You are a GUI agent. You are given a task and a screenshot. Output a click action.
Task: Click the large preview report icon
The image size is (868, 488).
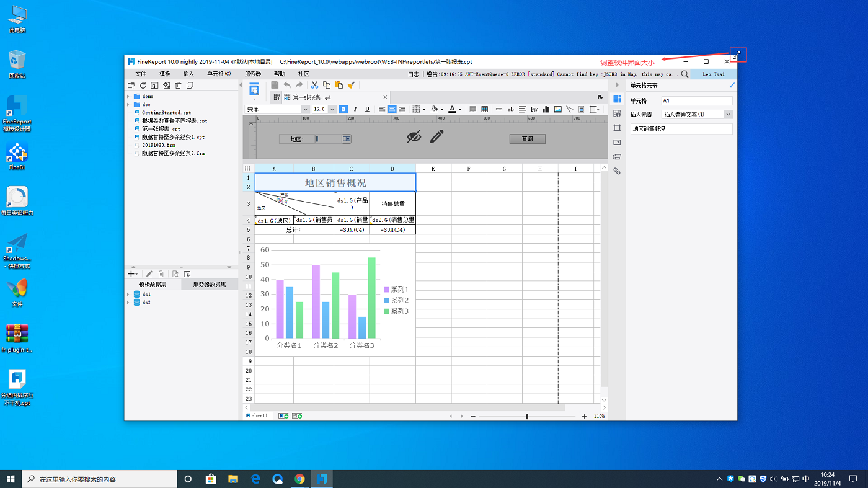254,90
